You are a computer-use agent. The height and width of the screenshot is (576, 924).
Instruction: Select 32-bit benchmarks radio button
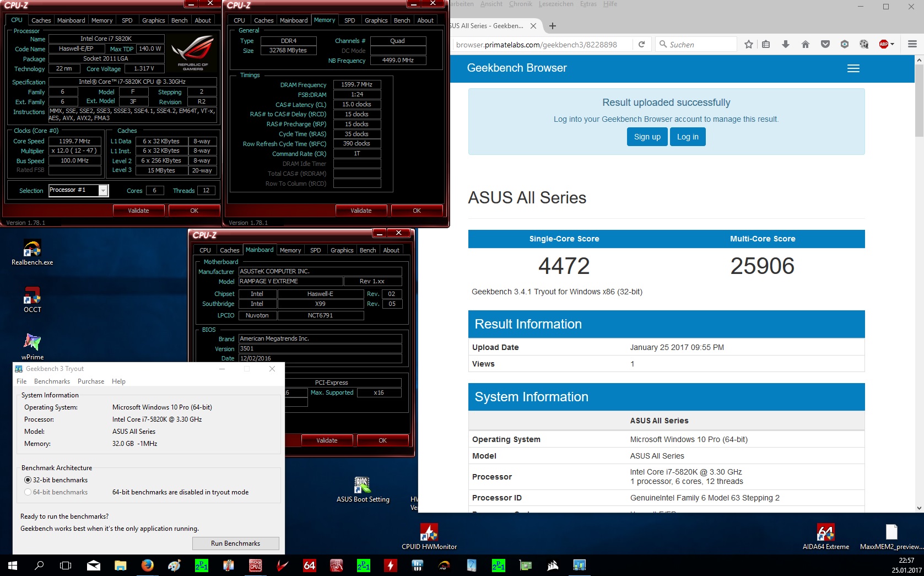point(28,480)
